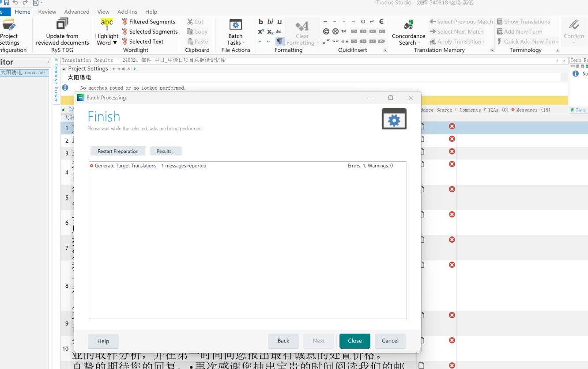Click the Paste button in Clipboard

coord(197,42)
